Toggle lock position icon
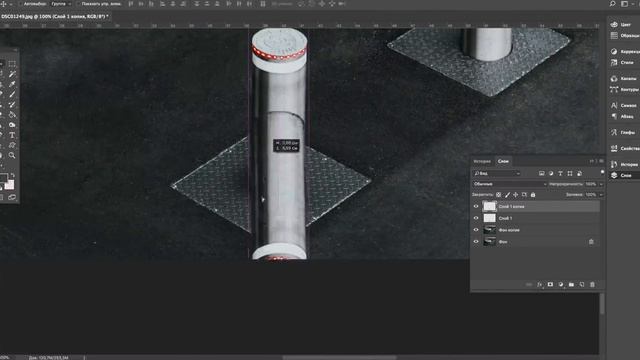This screenshot has height=360, width=640. [516, 195]
